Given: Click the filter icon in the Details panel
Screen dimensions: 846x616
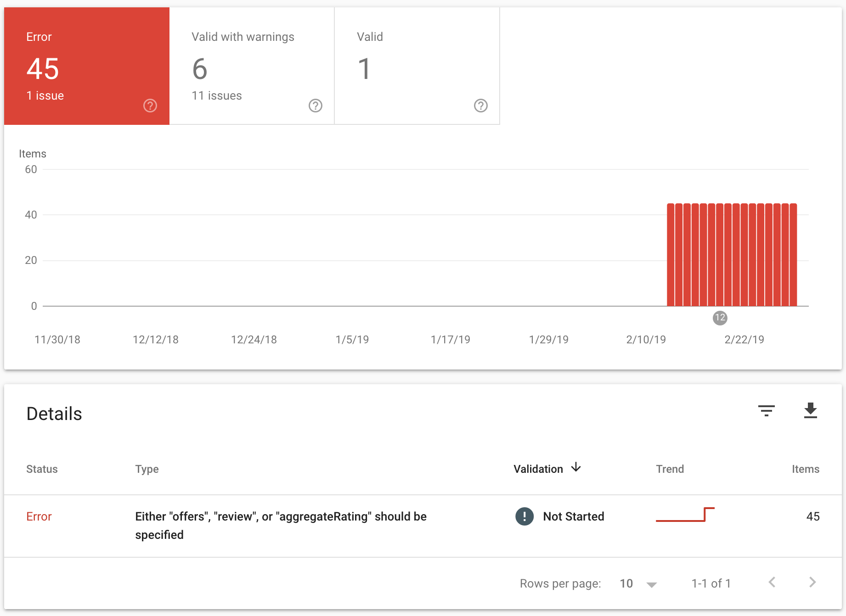Looking at the screenshot, I should click(x=766, y=411).
